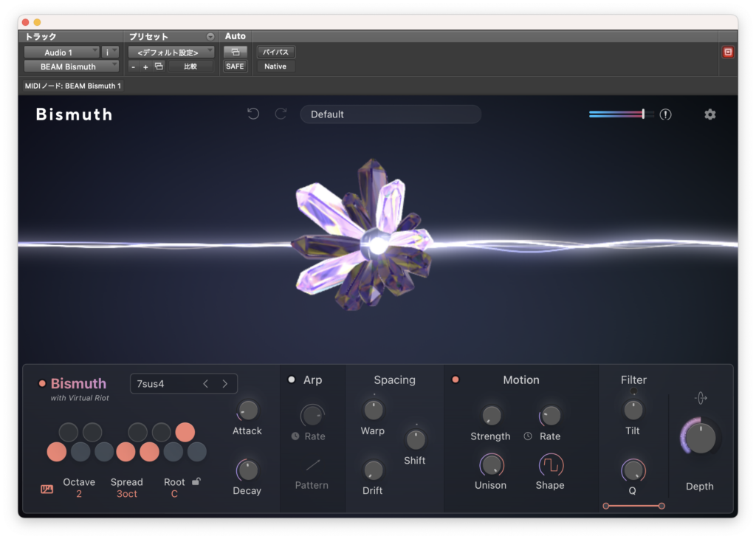The image size is (756, 539).
Task: Open the プリセット circular menu arrow
Action: tap(210, 37)
